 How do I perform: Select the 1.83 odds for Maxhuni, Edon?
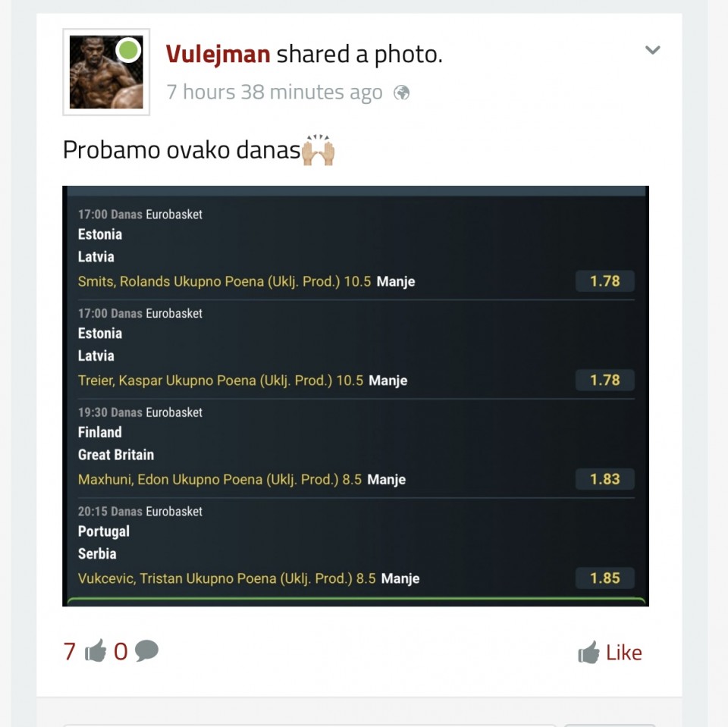coord(604,478)
